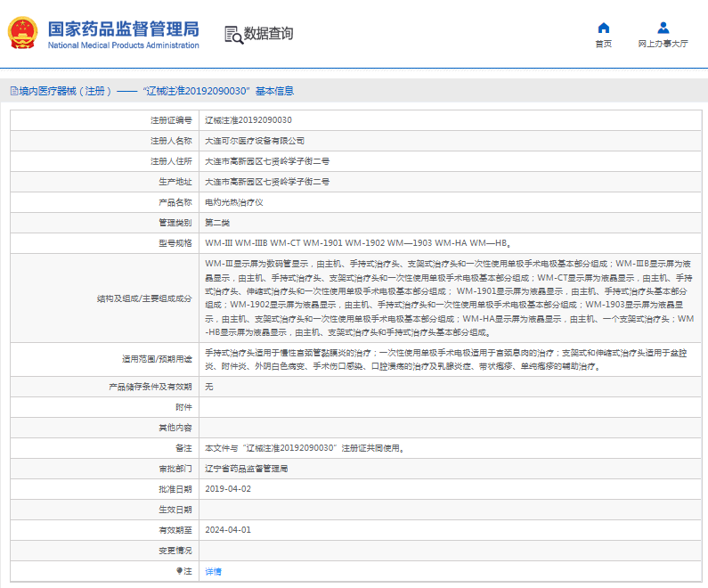Click registration number 辽械注准20192090030 value cell
Image resolution: width=708 pixels, height=588 pixels.
[x=248, y=120]
